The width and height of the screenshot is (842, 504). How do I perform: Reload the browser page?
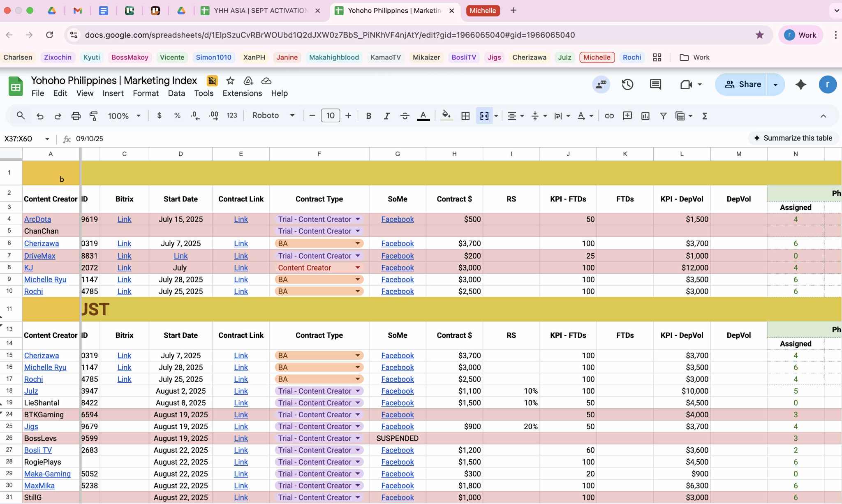[x=50, y=35]
